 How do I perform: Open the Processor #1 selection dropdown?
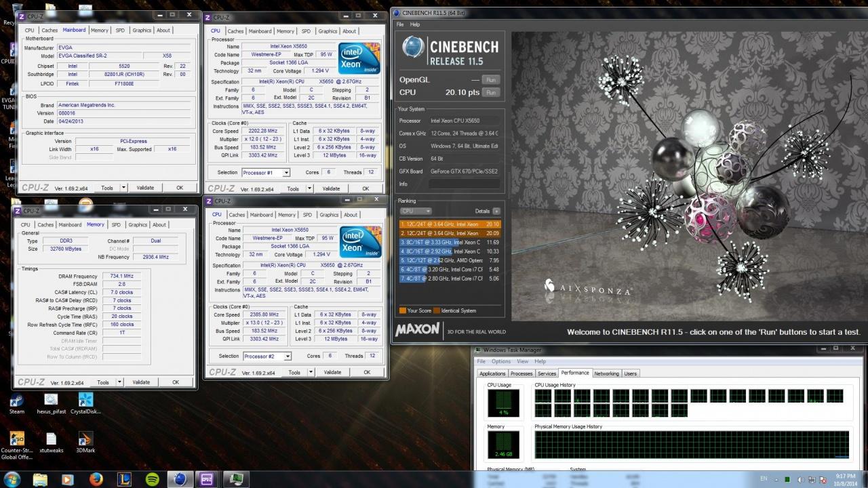tap(266, 173)
